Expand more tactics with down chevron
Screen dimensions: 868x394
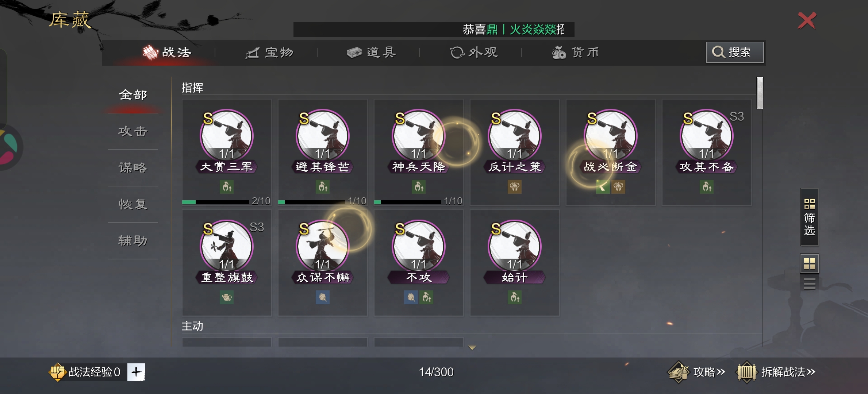472,348
